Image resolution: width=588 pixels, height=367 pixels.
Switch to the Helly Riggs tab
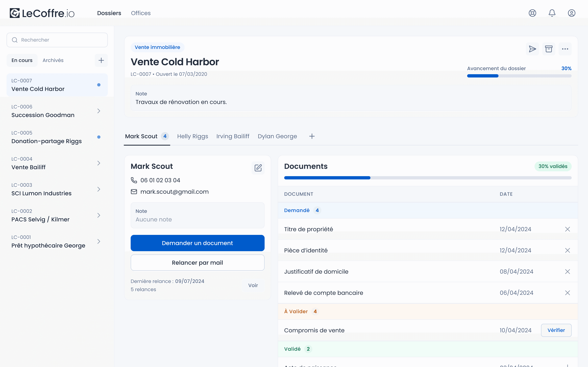pyautogui.click(x=193, y=136)
